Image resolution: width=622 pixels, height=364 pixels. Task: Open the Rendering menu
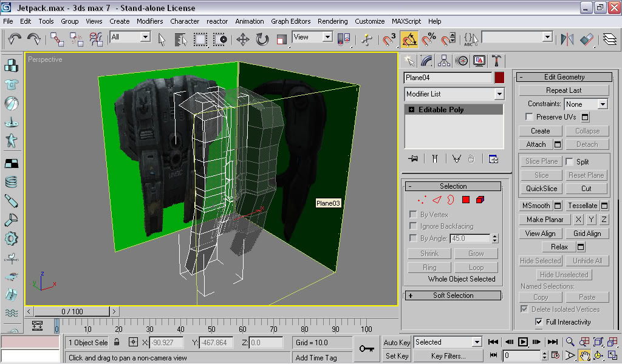[x=332, y=21]
